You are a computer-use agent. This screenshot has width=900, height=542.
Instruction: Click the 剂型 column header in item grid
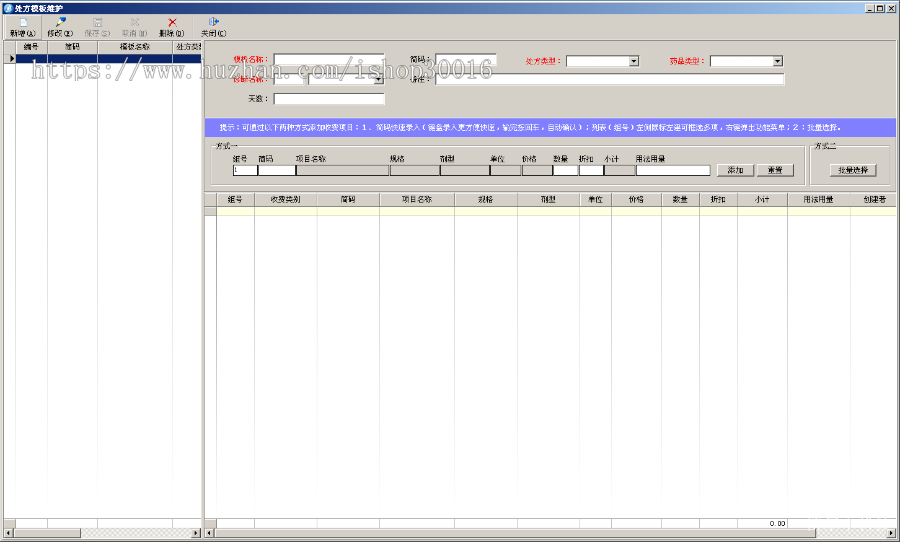pyautogui.click(x=548, y=199)
